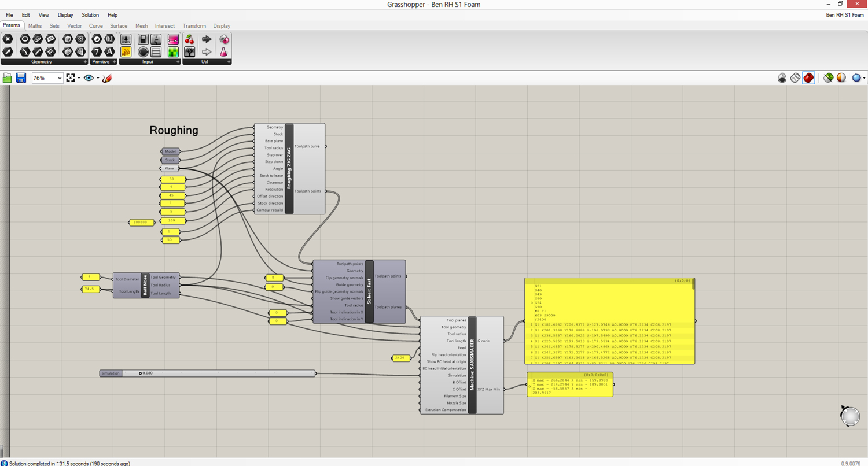Viewport: 868px width, 466px height.
Task: Click the Named Views eye icon
Action: (89, 78)
